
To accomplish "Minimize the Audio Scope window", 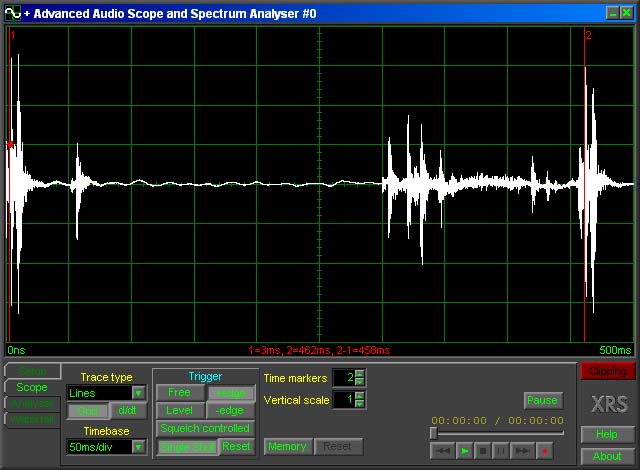I will 612,13.
